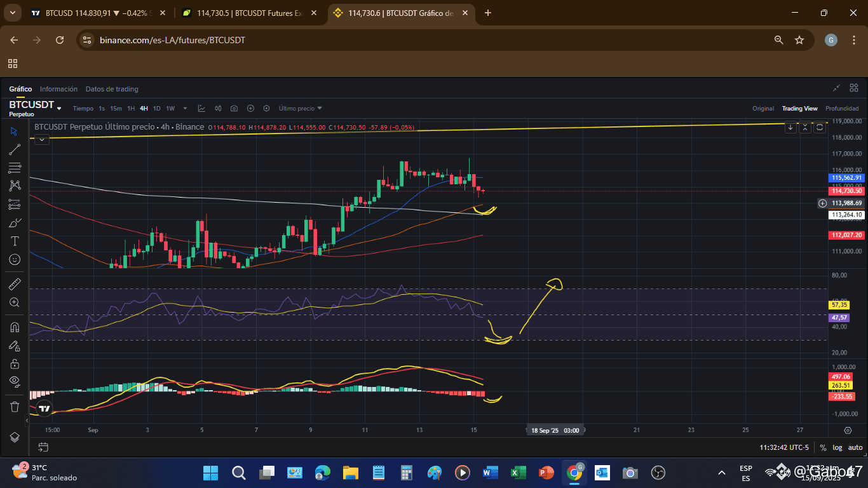Image resolution: width=868 pixels, height=488 pixels.
Task: Open the object tree layers icon
Action: (x=15, y=437)
